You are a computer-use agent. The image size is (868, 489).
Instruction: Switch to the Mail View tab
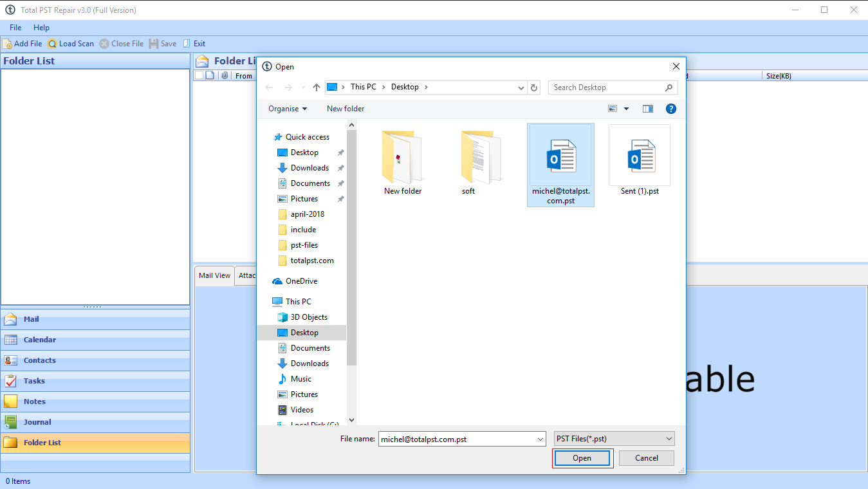pyautogui.click(x=214, y=275)
